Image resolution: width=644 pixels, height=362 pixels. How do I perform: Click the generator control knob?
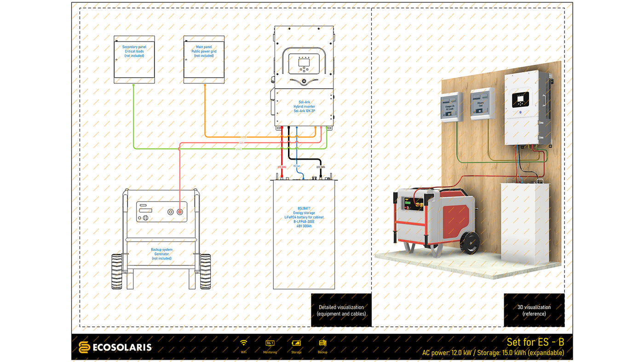point(146,218)
